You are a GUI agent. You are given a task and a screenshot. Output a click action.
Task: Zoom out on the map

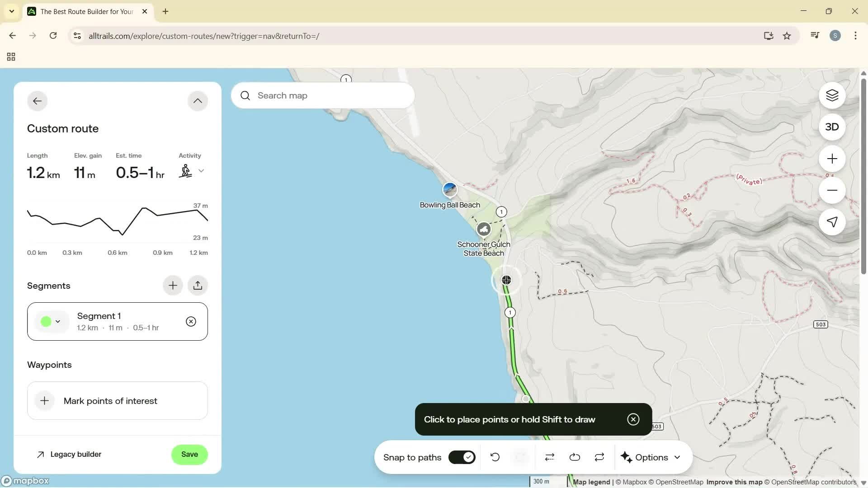click(832, 190)
